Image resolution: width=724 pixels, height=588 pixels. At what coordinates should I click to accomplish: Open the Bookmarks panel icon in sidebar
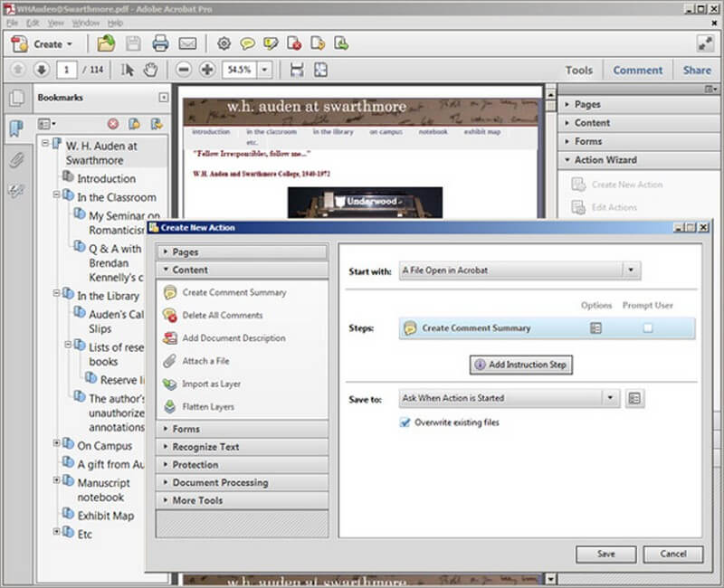coord(16,128)
